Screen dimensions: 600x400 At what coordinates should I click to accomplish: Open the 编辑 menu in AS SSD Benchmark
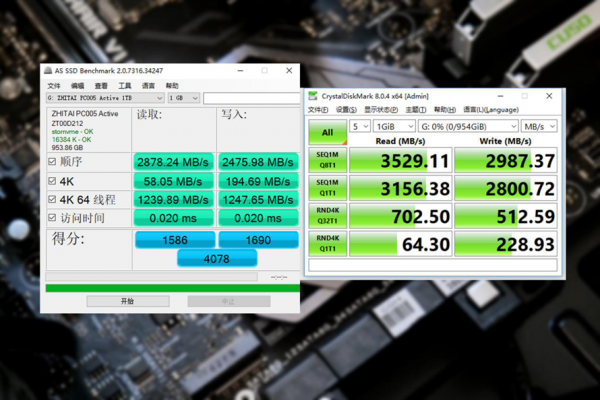[78, 86]
